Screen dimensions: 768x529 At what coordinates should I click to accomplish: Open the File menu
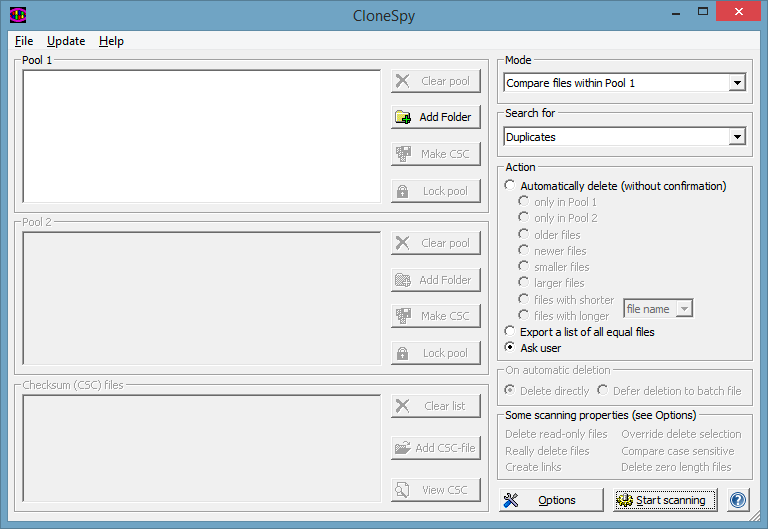pyautogui.click(x=24, y=41)
